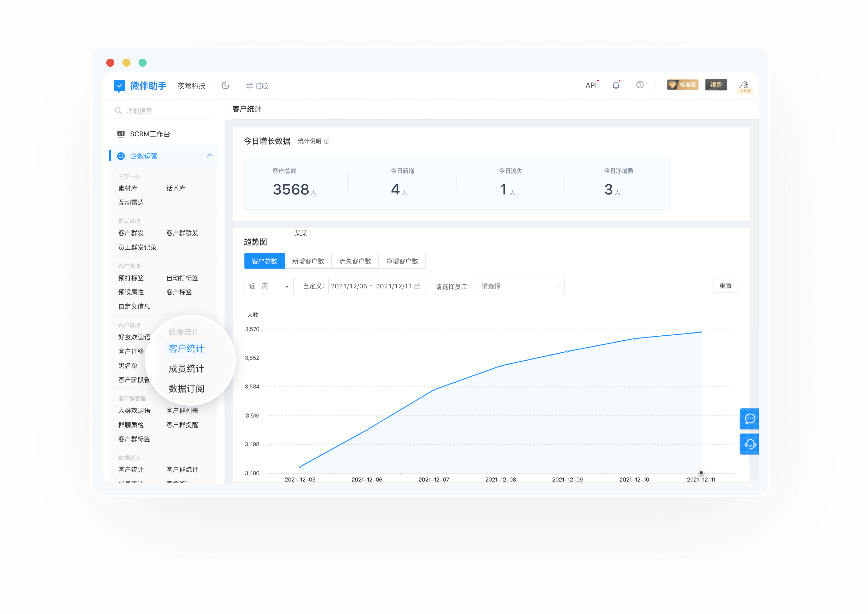This screenshot has height=614, width=868.
Task: Open notifications bell icon
Action: point(616,85)
